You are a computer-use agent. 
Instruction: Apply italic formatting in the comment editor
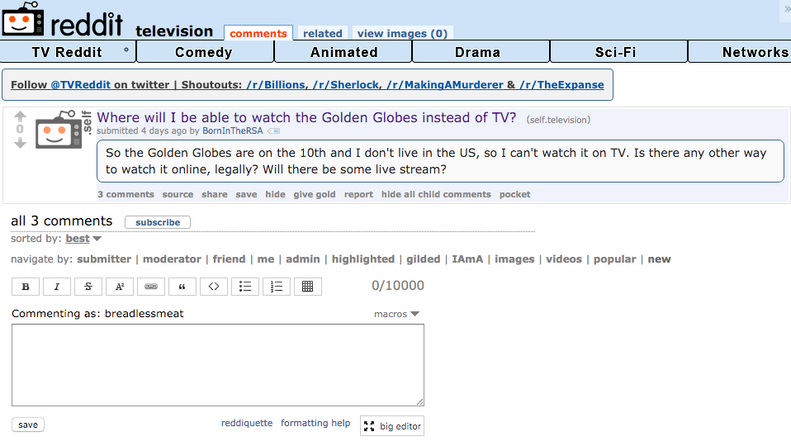coord(56,287)
